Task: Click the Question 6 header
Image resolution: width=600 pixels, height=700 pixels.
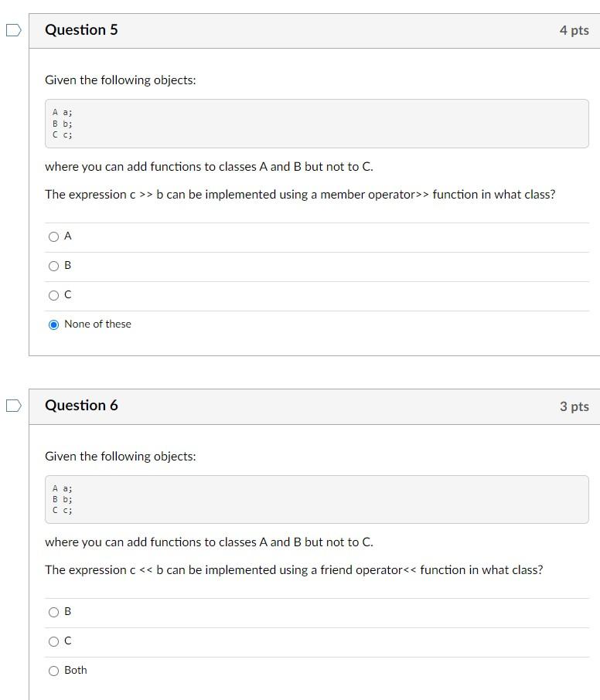Action: pos(82,405)
